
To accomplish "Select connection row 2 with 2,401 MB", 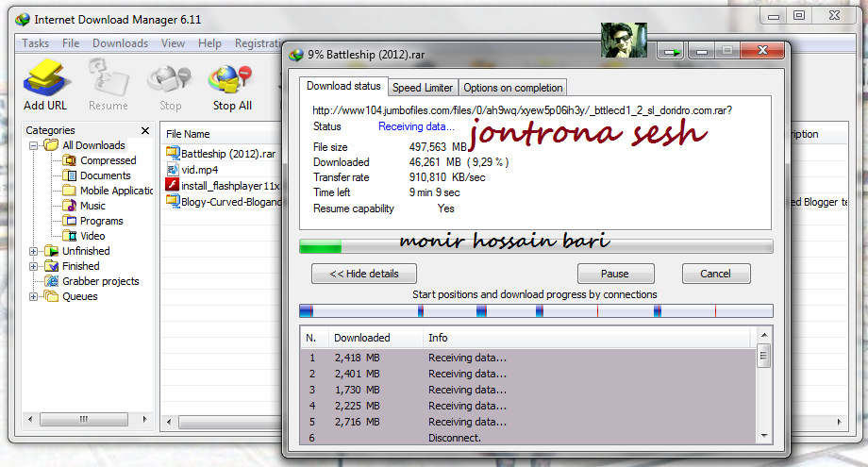I will pyautogui.click(x=528, y=374).
